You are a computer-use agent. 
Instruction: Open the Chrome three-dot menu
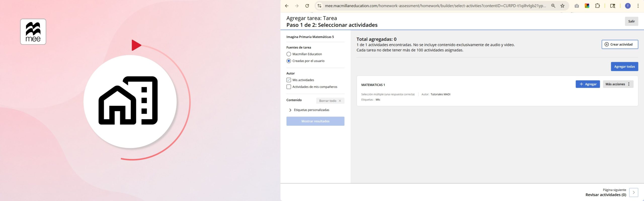638,6
